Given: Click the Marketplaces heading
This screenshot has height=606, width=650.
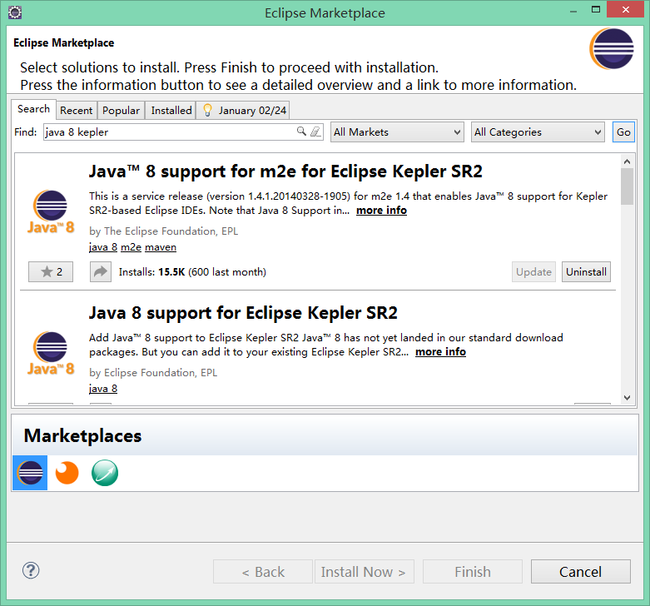Looking at the screenshot, I should point(82,436).
